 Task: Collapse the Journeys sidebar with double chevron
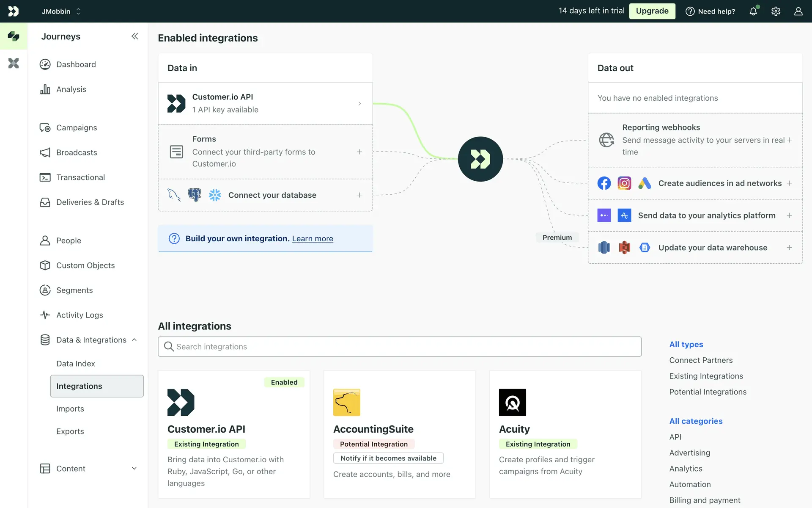click(x=134, y=36)
